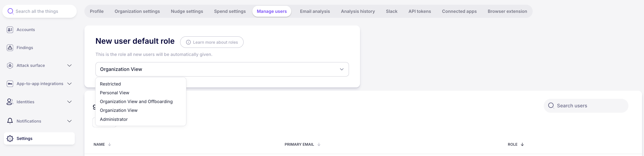Click the Accounts sidebar icon
This screenshot has height=156, width=644.
pos(10,30)
